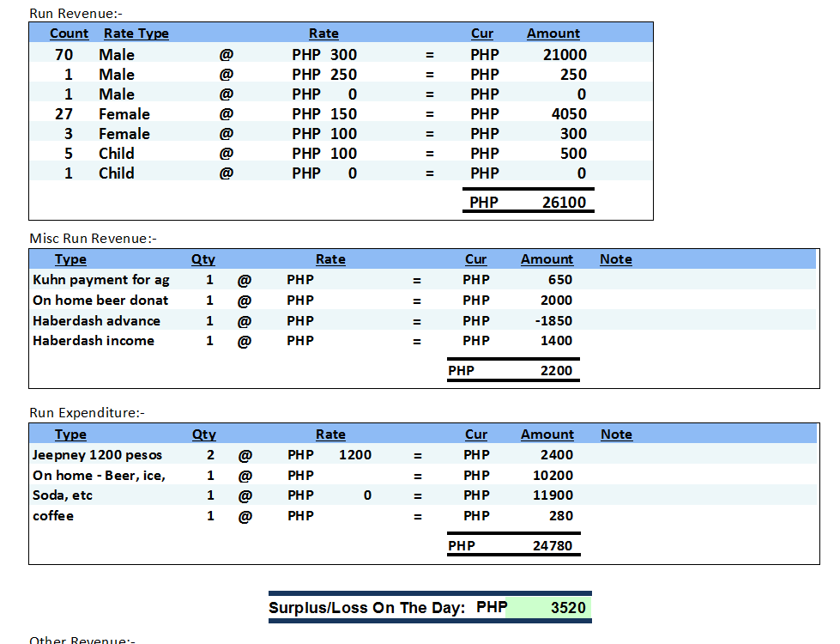
Task: Select the "On home beer donat" row label
Action: click(x=100, y=301)
